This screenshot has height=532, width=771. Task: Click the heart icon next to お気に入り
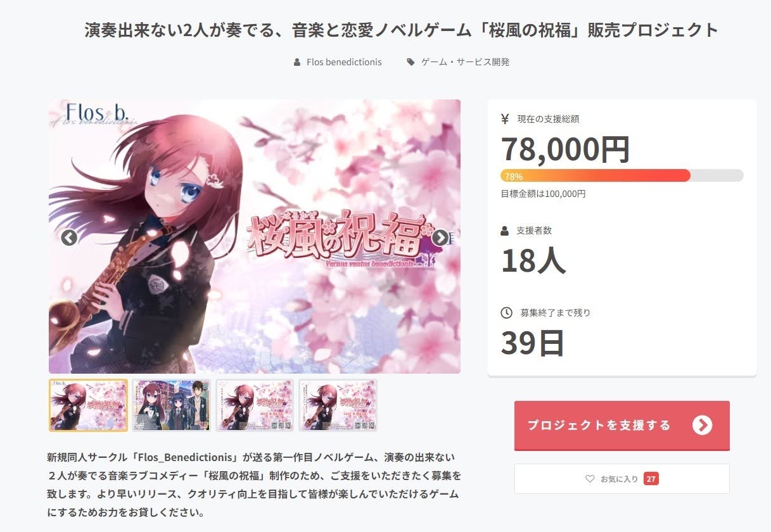pos(590,479)
